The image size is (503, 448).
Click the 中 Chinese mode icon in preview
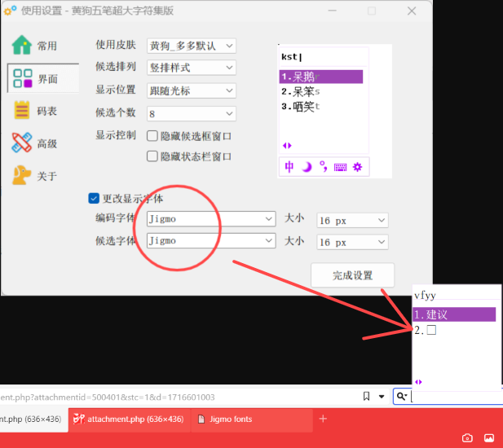pos(289,167)
